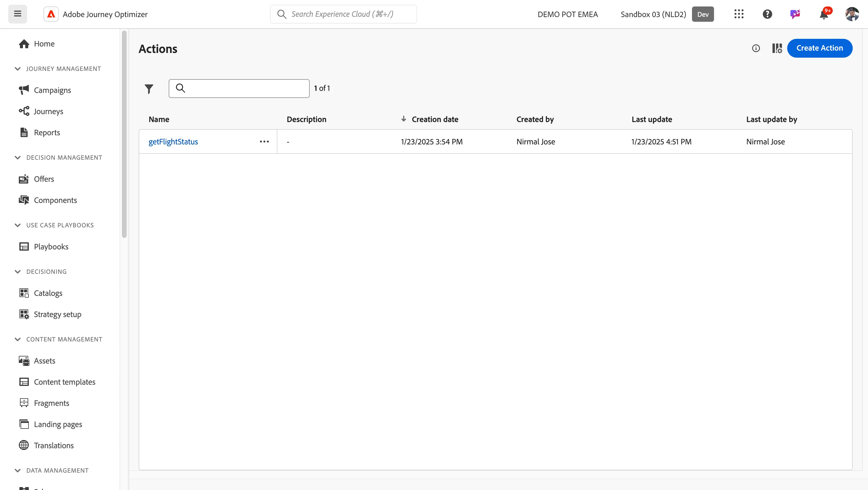
Task: Click the Components icon
Action: (24, 200)
